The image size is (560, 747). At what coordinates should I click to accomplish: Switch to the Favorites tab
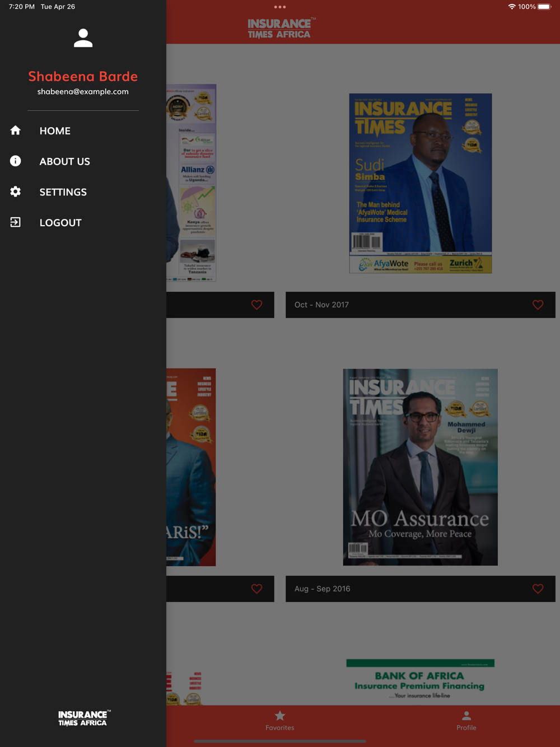point(280,721)
